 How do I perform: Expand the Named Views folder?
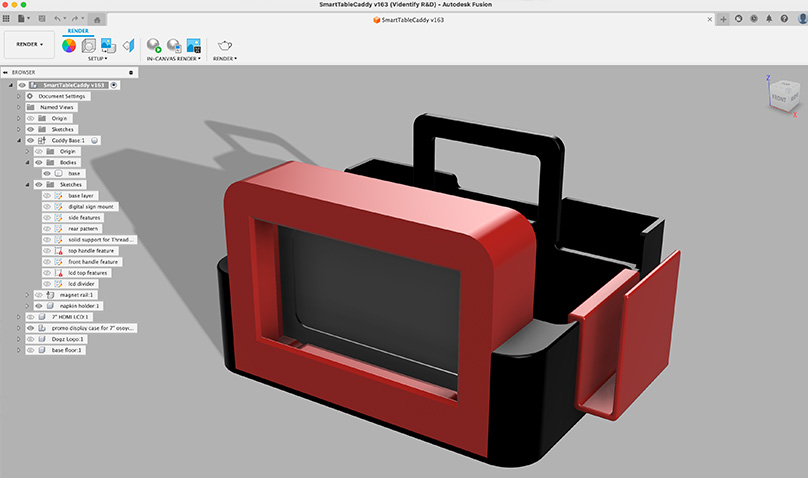pyautogui.click(x=19, y=107)
